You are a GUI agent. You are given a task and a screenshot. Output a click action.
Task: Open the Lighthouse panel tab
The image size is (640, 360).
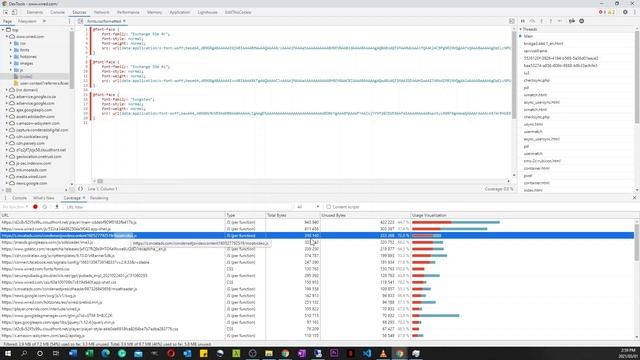point(207,12)
